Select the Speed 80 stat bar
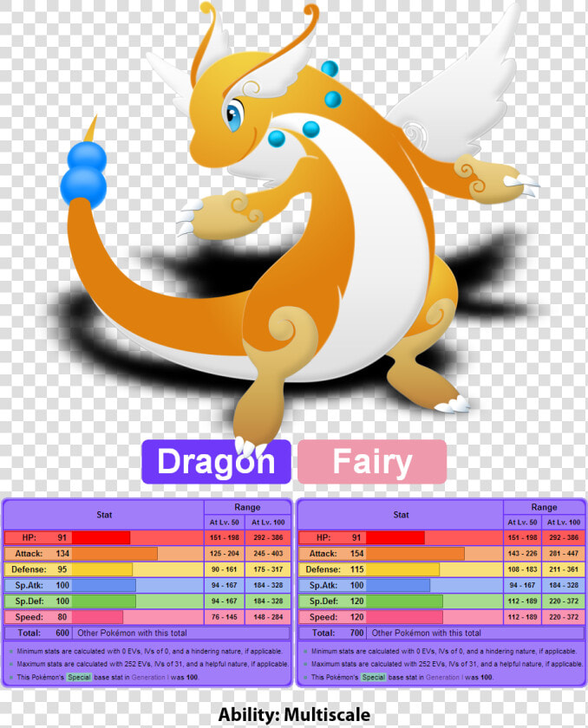The width and height of the screenshot is (588, 728). tap(97, 617)
